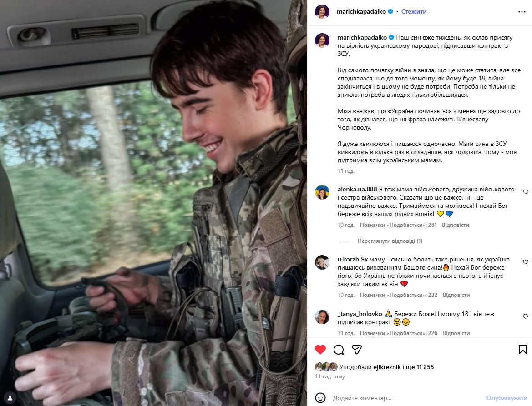This screenshot has width=532, height=406.
Task: Click the red heart like icon
Action: (320, 349)
